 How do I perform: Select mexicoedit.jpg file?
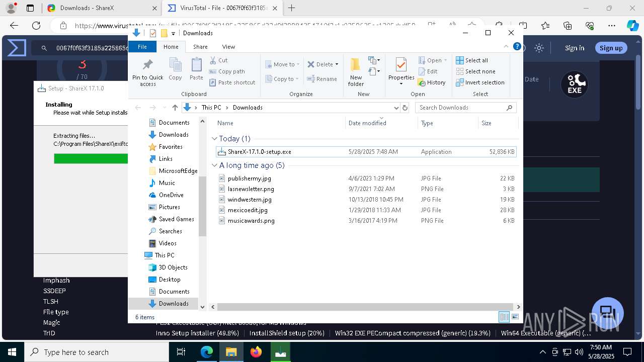tap(366, 210)
